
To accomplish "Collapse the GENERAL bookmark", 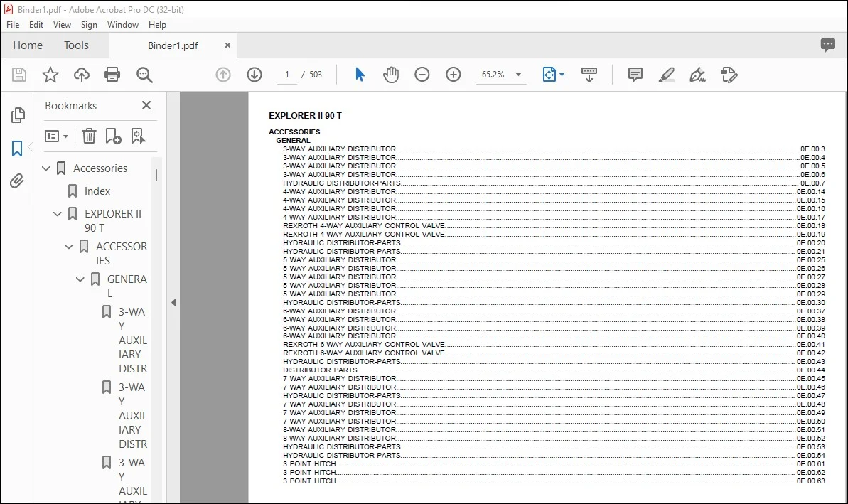I will (x=80, y=279).
